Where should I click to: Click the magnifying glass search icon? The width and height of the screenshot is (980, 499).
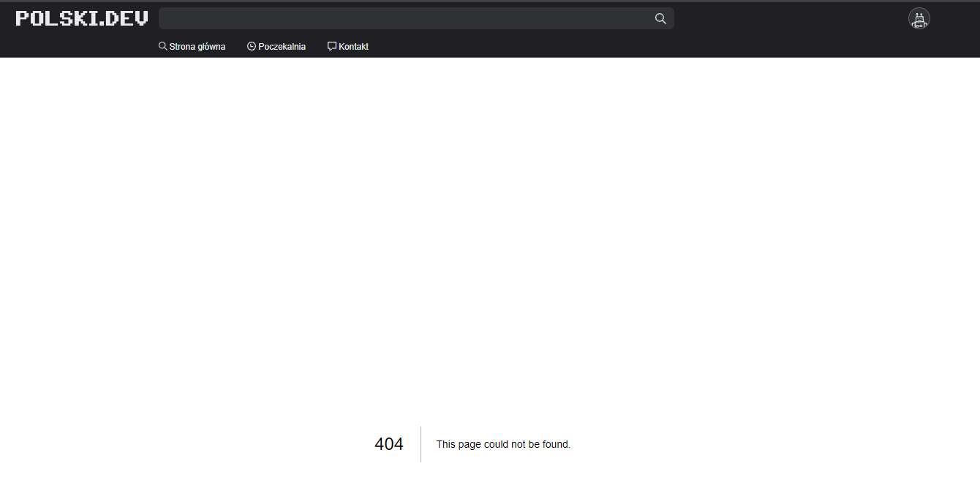(660, 18)
